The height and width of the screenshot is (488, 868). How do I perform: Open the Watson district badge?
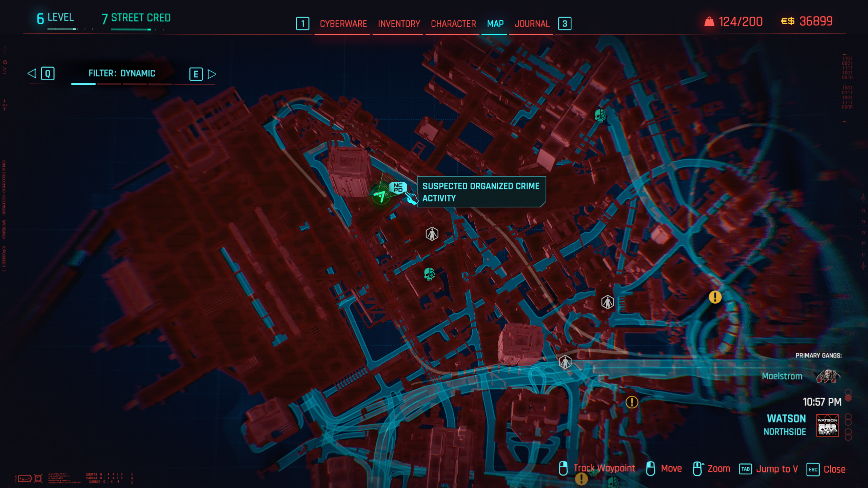point(827,425)
